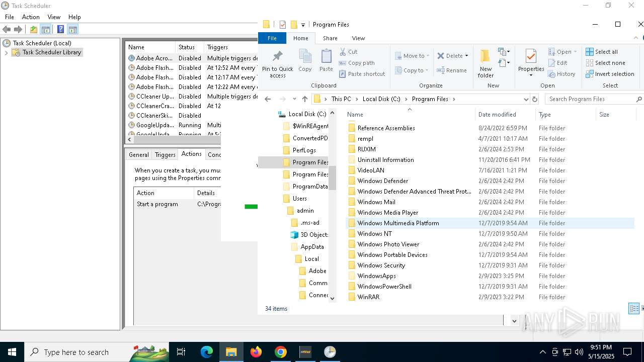This screenshot has width=644, height=362.
Task: Click Copy path in the ribbon
Action: (357, 63)
